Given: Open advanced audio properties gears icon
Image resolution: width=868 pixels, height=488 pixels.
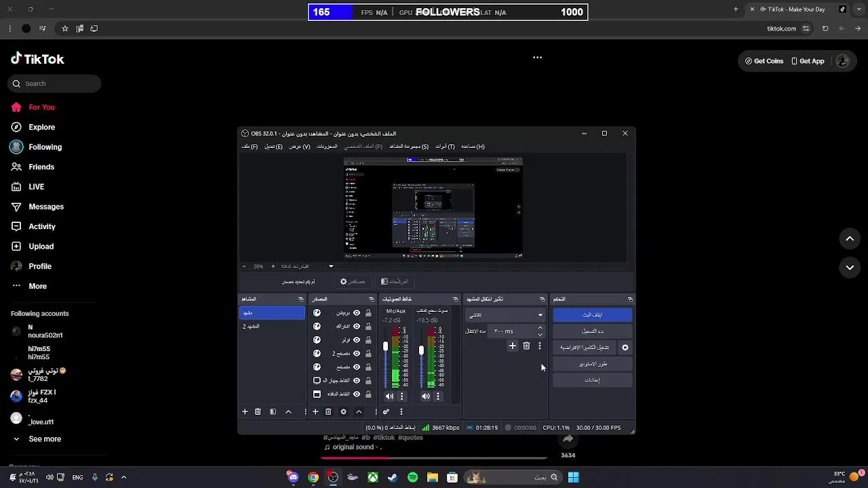Looking at the screenshot, I should [386, 411].
